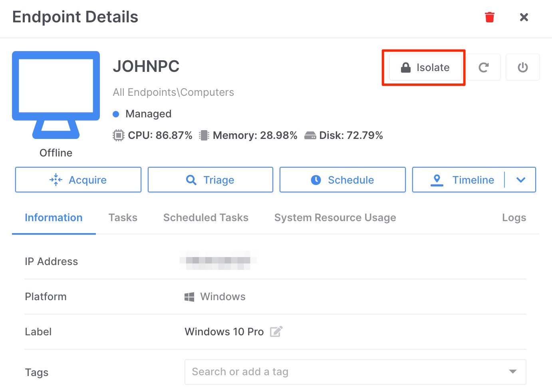Click the edit pencil icon beside label
This screenshot has height=392, width=552.
click(x=276, y=332)
